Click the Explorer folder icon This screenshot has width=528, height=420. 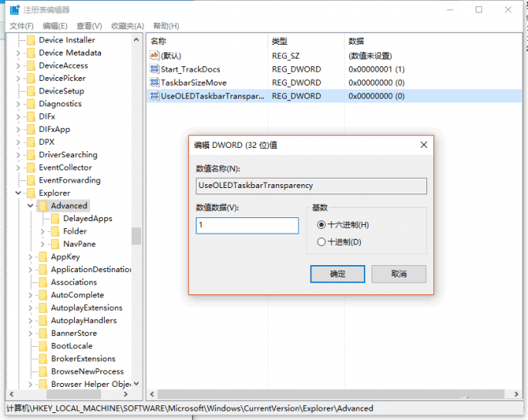tap(31, 193)
